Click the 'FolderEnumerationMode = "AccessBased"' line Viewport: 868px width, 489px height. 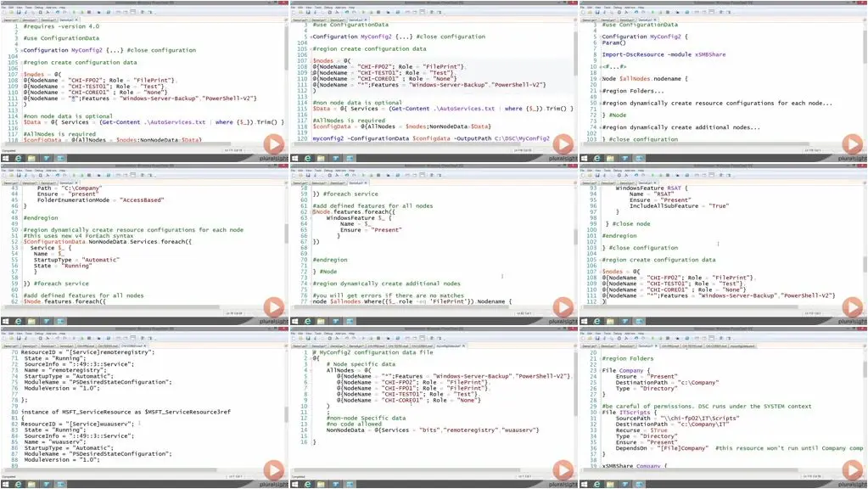(x=100, y=200)
